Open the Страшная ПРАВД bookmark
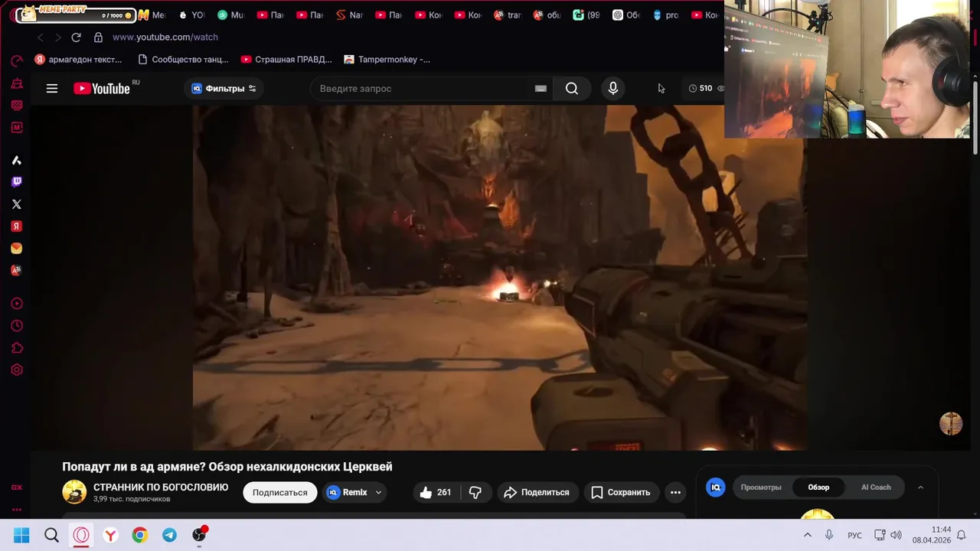This screenshot has height=551, width=980. point(286,60)
